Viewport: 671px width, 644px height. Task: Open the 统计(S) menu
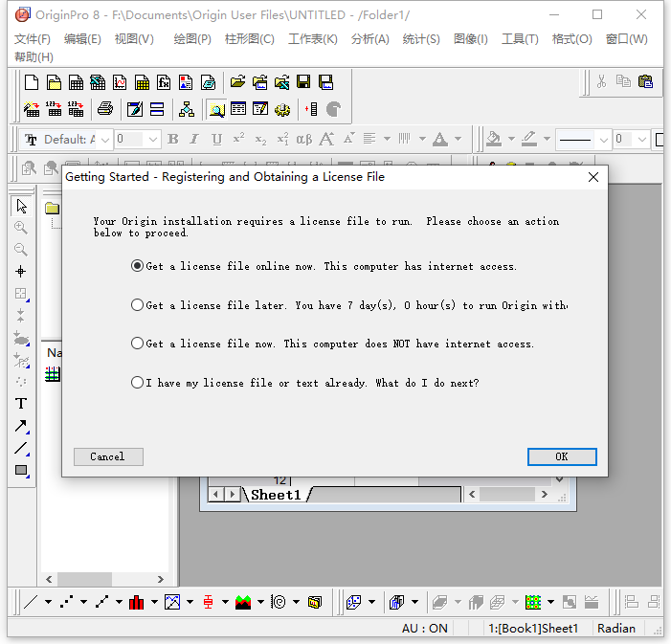421,39
